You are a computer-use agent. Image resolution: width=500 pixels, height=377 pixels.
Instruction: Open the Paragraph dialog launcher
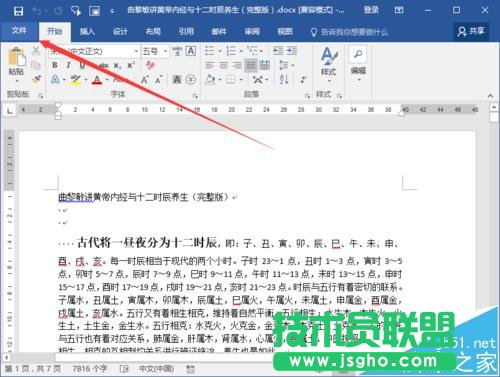(307, 96)
